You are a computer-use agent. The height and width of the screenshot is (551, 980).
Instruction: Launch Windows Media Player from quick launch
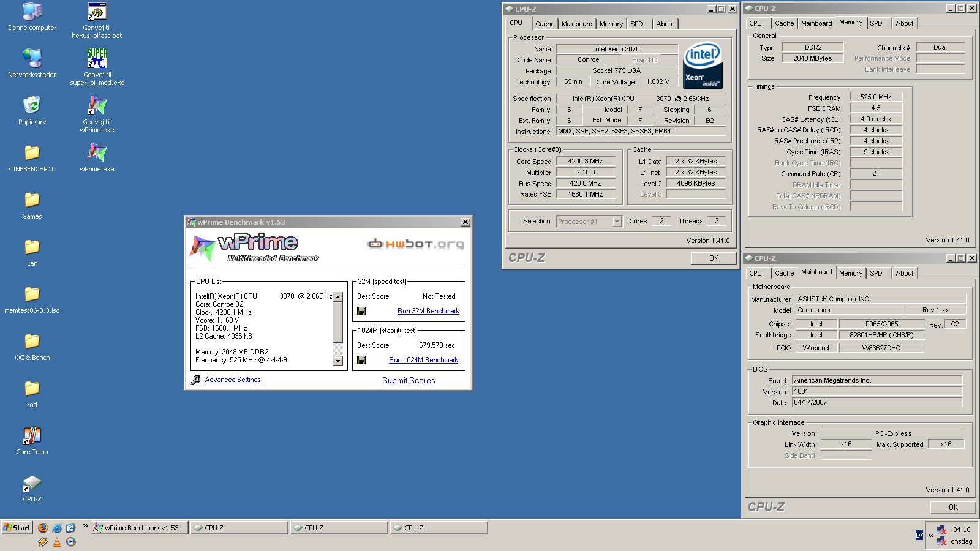[71, 542]
